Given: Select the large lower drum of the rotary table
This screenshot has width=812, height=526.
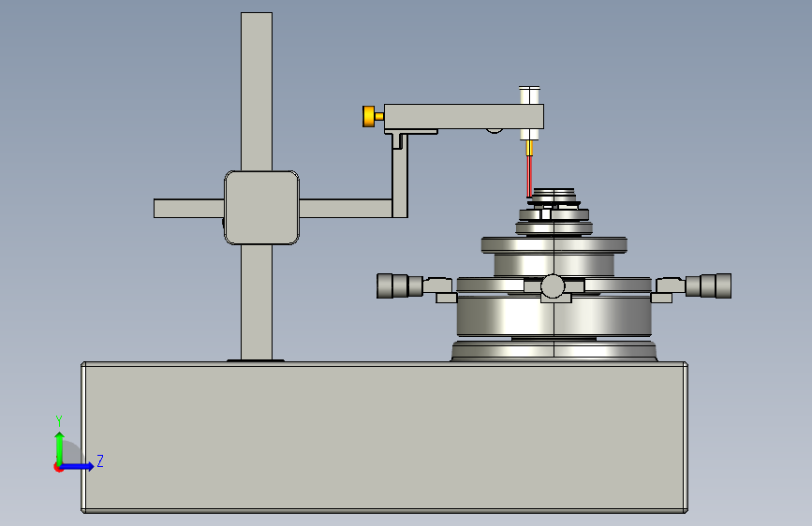Looking at the screenshot, I should coord(554,315).
